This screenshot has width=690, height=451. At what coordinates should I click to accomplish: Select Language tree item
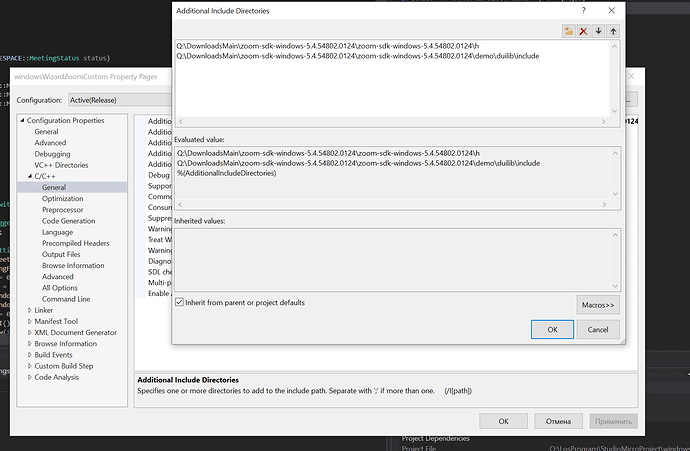58,232
